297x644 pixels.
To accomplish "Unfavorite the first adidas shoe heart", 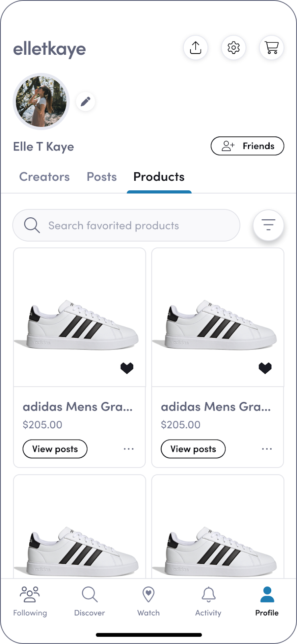I will (x=127, y=368).
